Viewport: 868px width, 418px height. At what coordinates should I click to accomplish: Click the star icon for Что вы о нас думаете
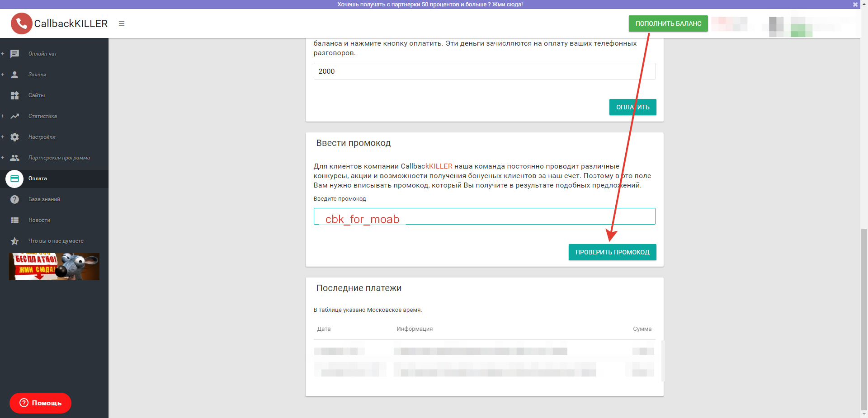(14, 241)
